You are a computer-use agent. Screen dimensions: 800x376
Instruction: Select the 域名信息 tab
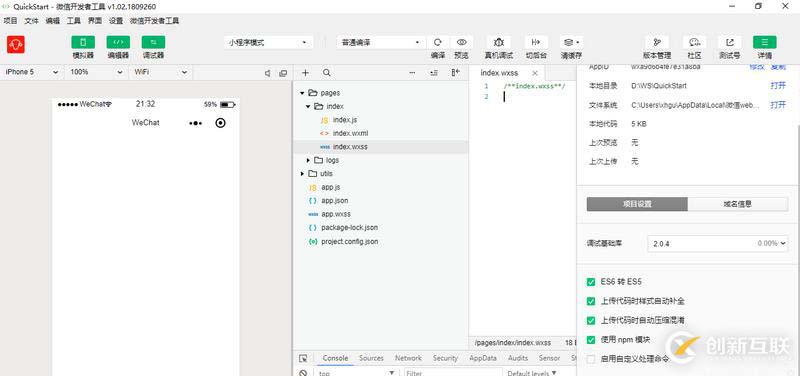point(738,204)
